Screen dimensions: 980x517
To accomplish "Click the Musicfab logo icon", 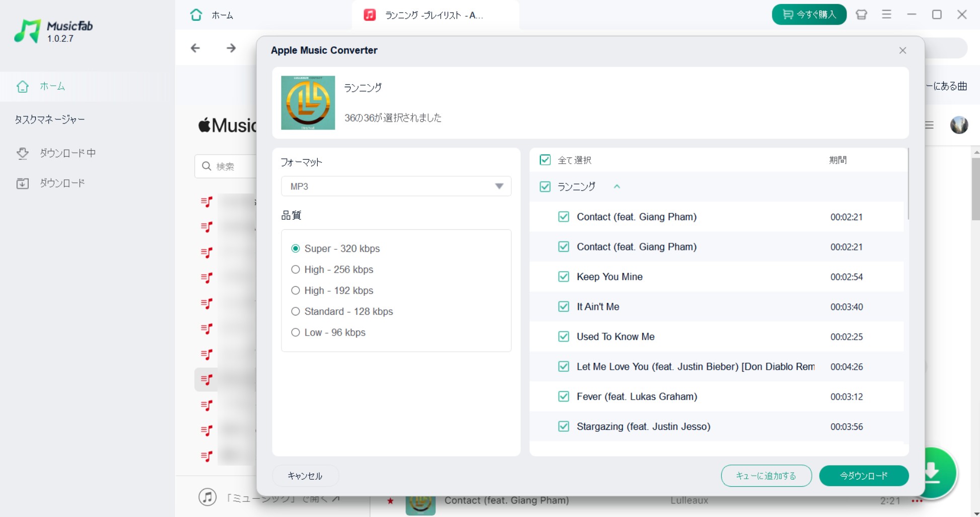I will pos(27,31).
